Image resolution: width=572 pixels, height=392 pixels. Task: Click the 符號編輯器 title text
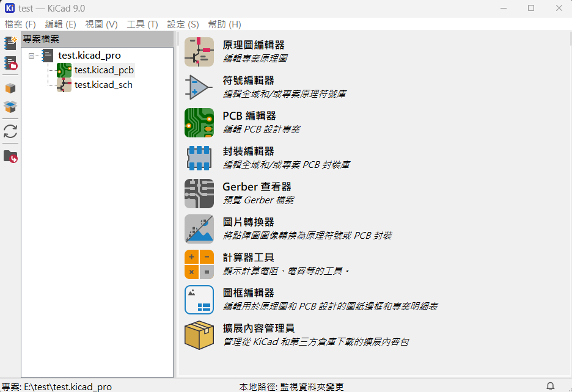coord(249,81)
